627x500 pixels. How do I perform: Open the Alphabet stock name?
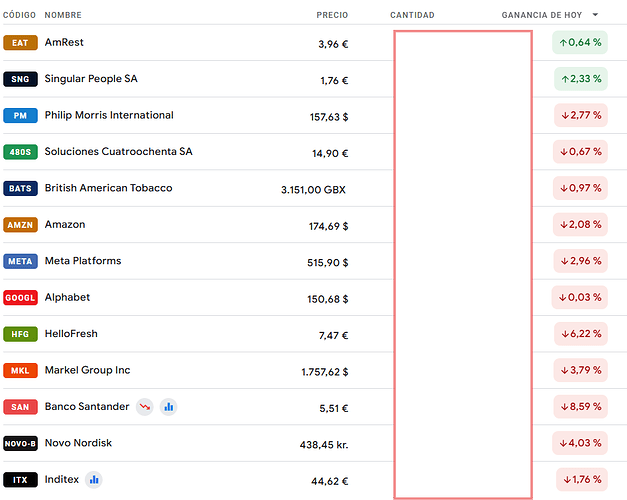click(x=67, y=297)
